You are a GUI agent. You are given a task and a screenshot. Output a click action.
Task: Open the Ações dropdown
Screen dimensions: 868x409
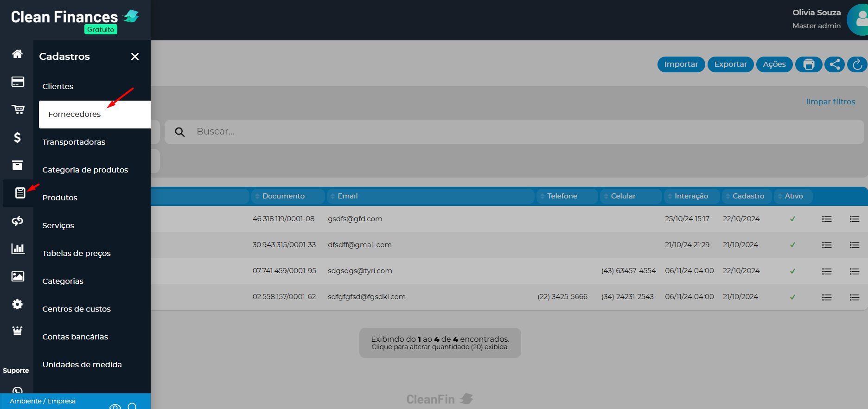(x=774, y=64)
